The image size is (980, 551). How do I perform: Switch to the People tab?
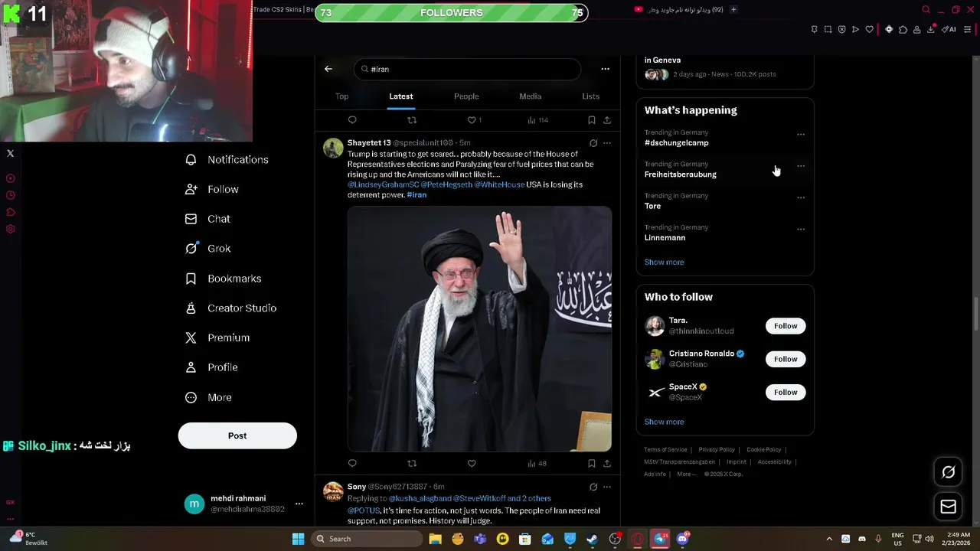(466, 96)
